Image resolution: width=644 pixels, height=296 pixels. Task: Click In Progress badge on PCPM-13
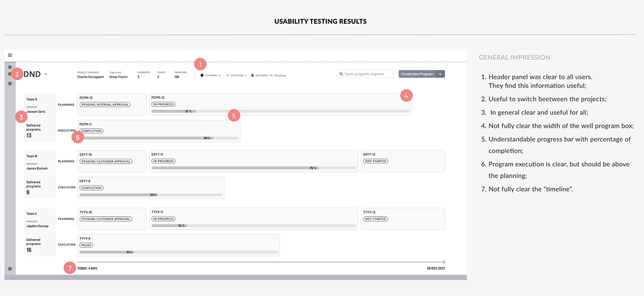[164, 104]
